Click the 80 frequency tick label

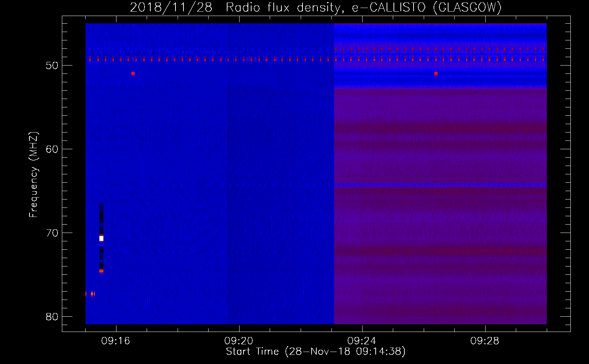pos(52,317)
